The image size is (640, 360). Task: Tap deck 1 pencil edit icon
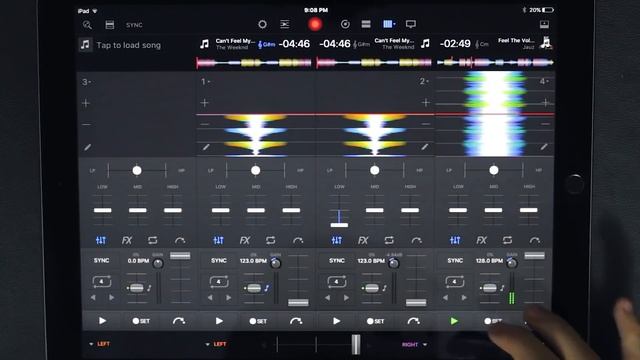(206, 147)
